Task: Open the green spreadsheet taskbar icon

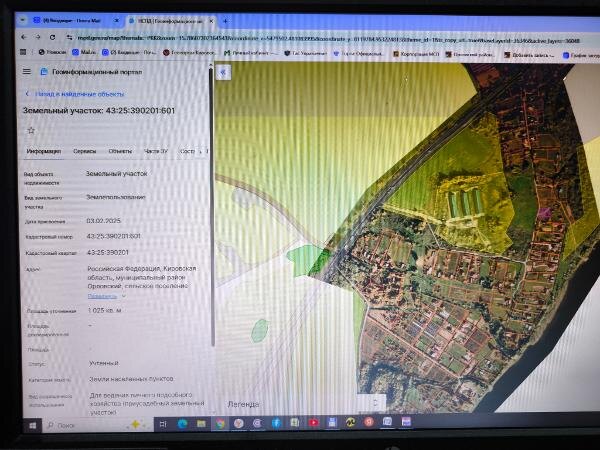Action: pyautogui.click(x=295, y=422)
